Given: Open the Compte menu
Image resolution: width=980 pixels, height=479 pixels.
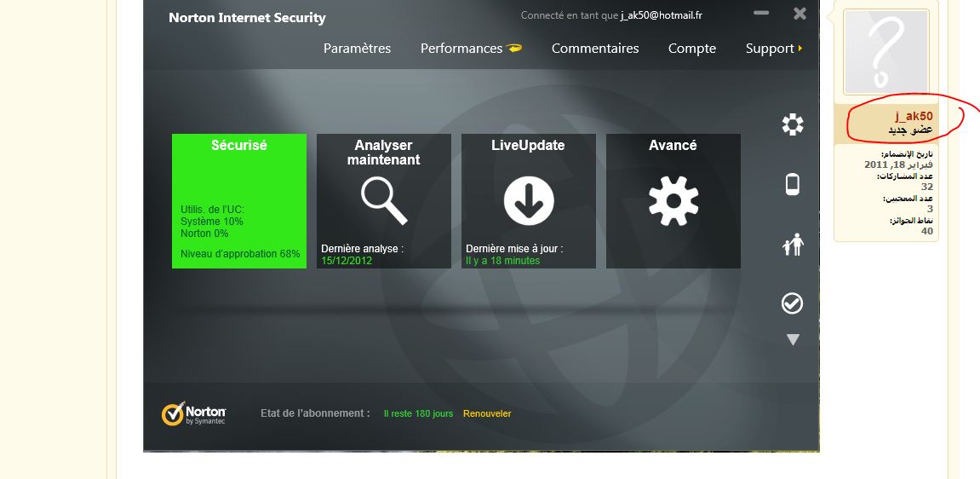Looking at the screenshot, I should tap(692, 48).
